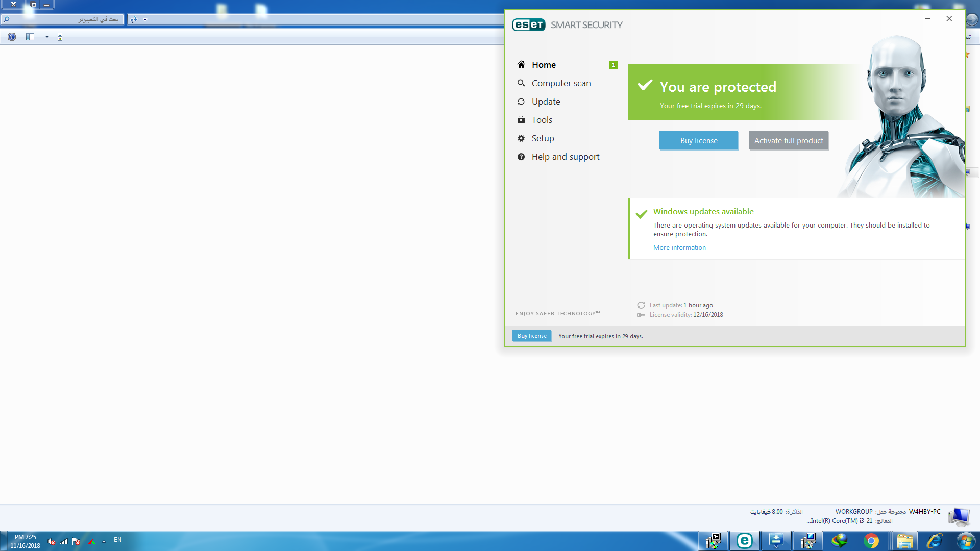Click the horse installer icon in taskbar

(713, 541)
